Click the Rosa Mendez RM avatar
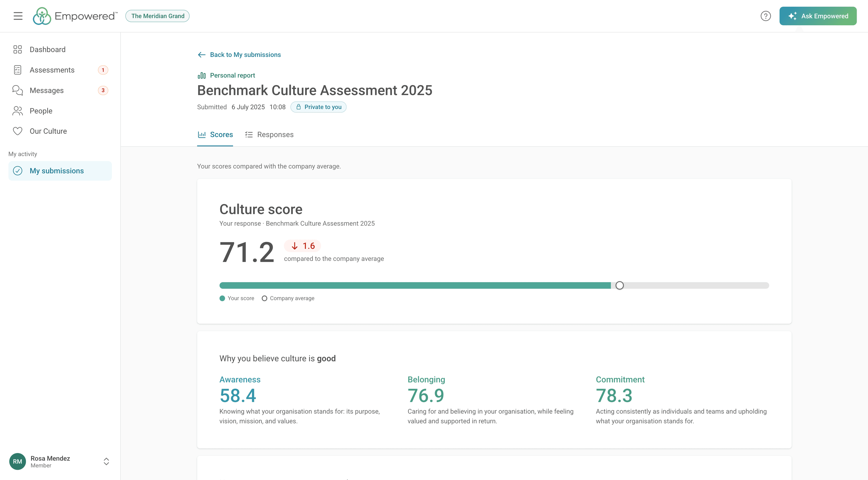868x480 pixels. coord(18,461)
